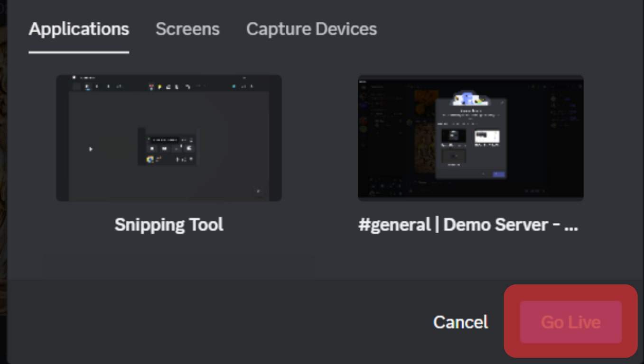Choose the Snipping Tool window thumbnail
The image size is (644, 364).
(x=169, y=138)
